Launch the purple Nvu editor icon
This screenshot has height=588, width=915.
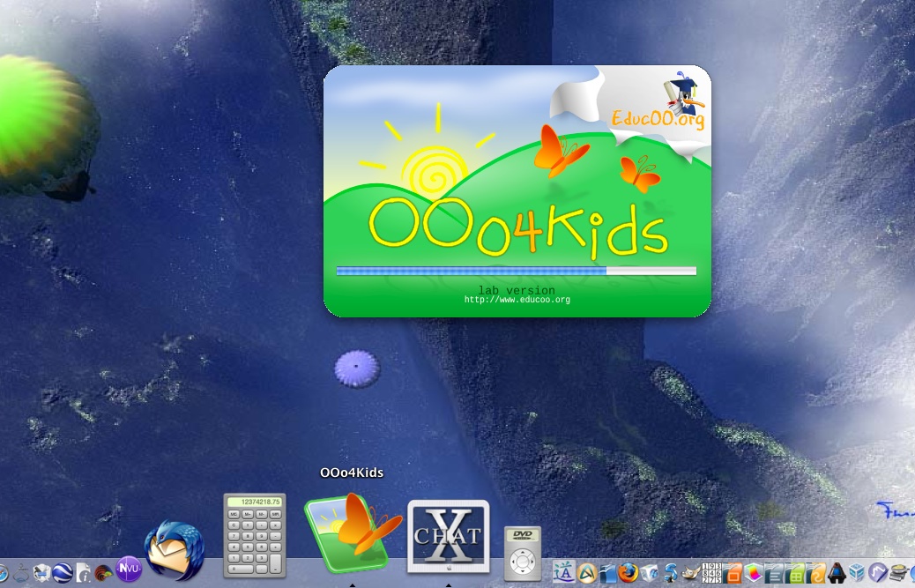click(129, 569)
